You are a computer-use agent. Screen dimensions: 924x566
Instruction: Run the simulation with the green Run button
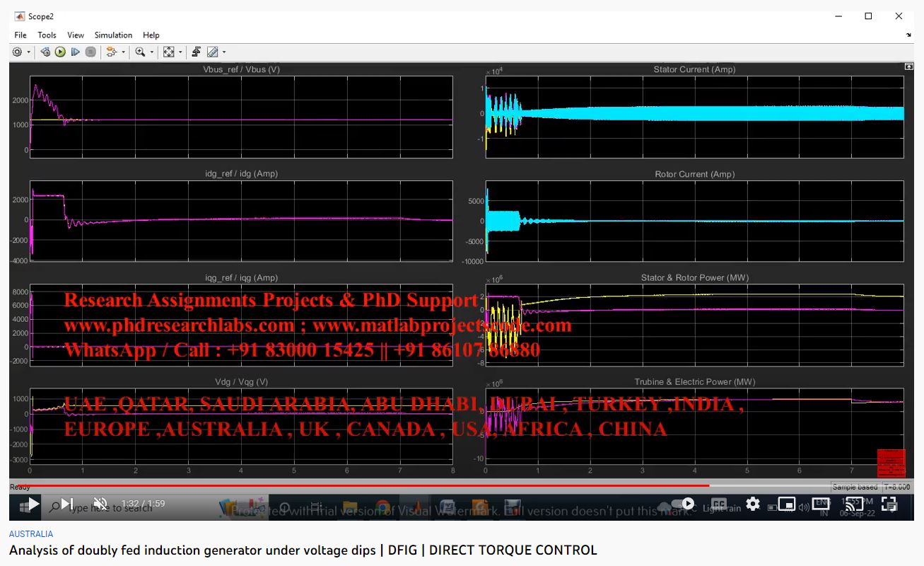click(x=60, y=52)
